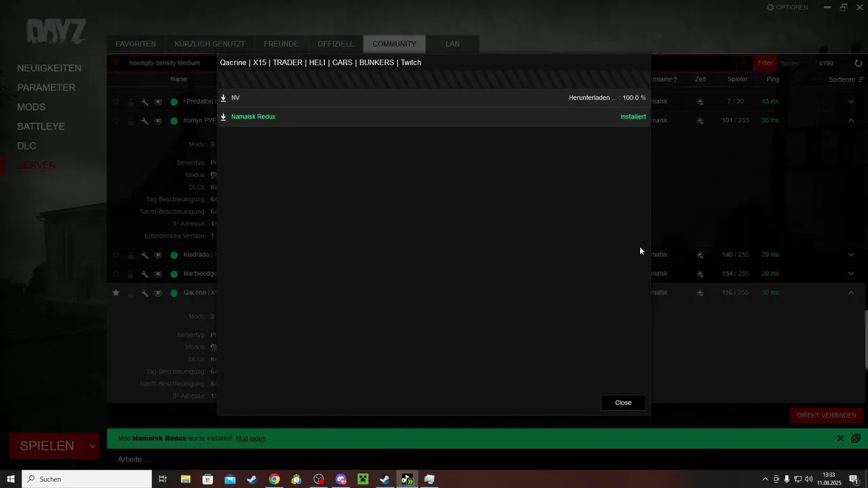Screen dimensions: 868x488
Task: Click the download icon beside NV mod
Action: point(223,98)
